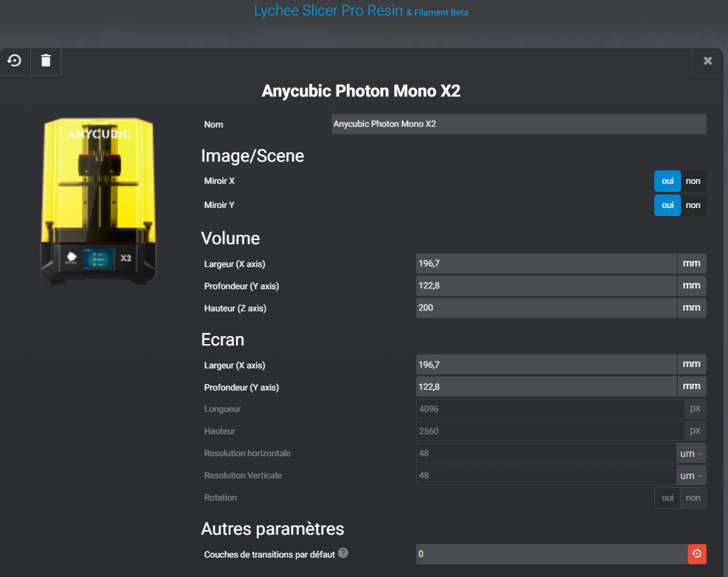Set Miroir Y to oui
The height and width of the screenshot is (577, 728).
tap(668, 205)
